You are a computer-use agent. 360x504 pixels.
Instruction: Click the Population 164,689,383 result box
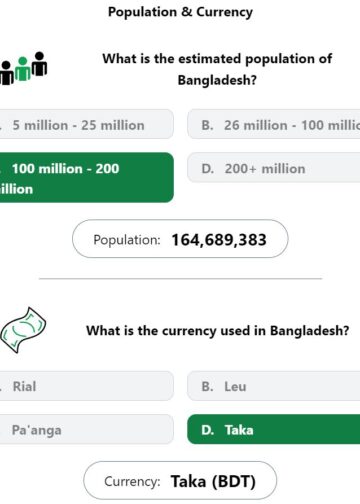pos(180,239)
